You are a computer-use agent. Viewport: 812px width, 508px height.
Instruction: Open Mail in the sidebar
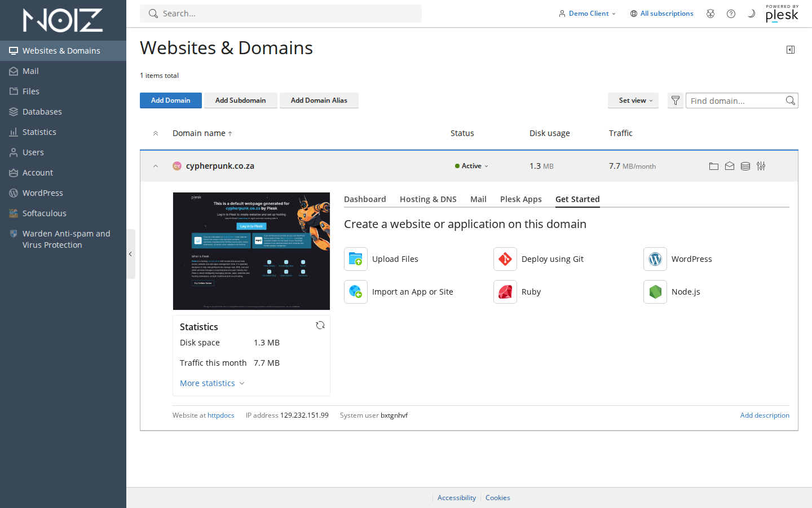[63, 71]
